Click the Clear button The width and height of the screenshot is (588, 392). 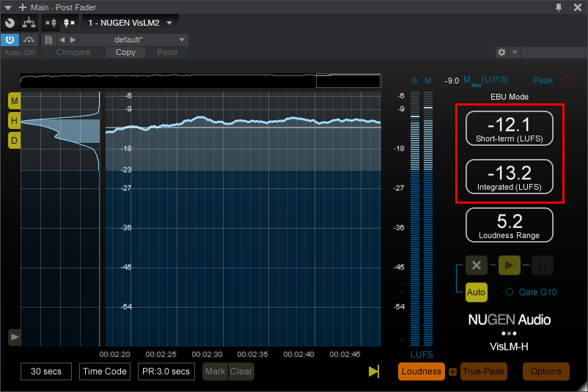point(241,371)
